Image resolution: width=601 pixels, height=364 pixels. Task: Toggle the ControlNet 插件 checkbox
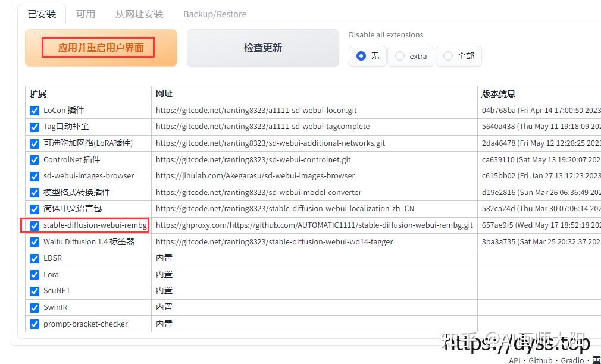coord(35,160)
